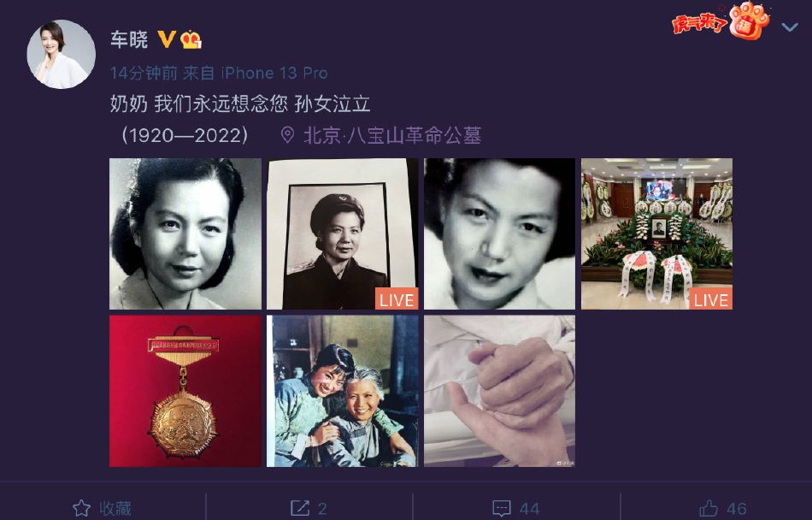Open first black-and-white portrait thumbnail

click(x=185, y=234)
